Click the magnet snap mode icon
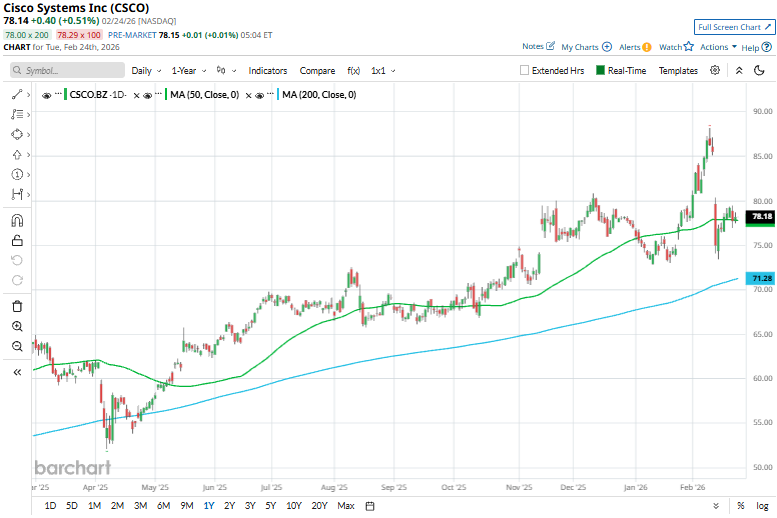Image resolution: width=777 pixels, height=518 pixels. click(x=17, y=220)
